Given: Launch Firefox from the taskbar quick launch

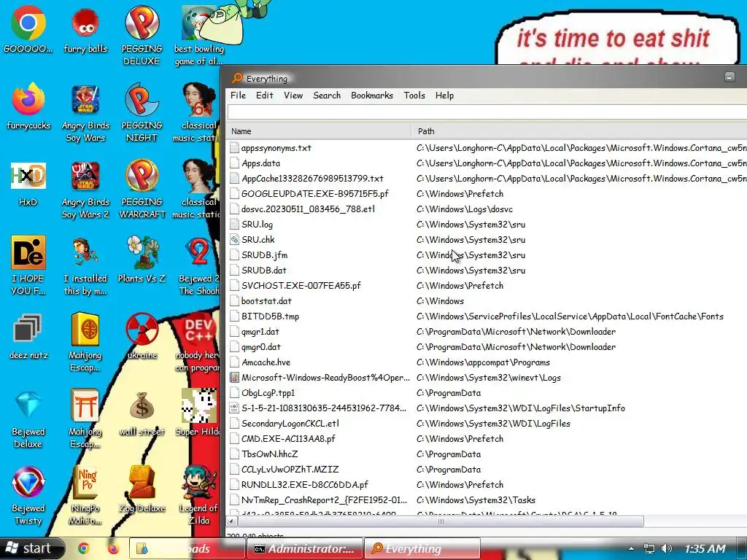Looking at the screenshot, I should (113, 548).
